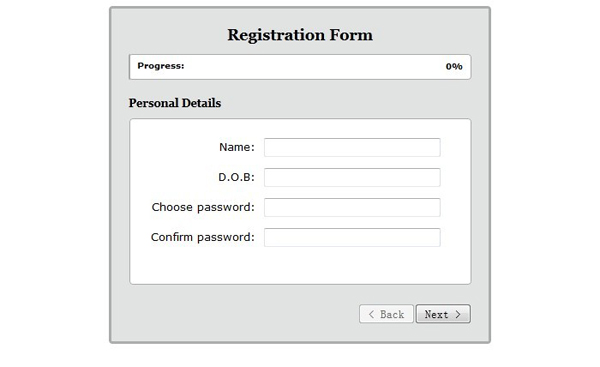Select the Personal Details section heading

175,103
